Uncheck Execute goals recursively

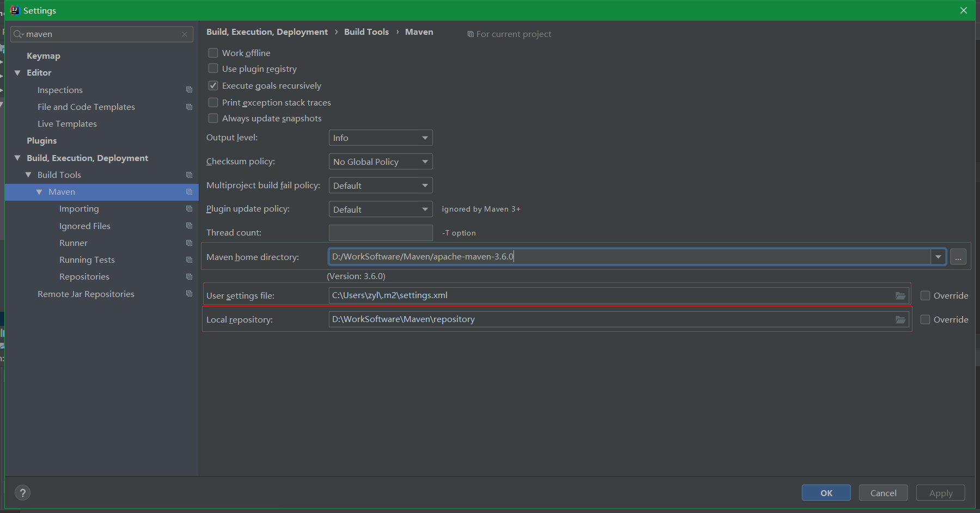[x=213, y=85]
